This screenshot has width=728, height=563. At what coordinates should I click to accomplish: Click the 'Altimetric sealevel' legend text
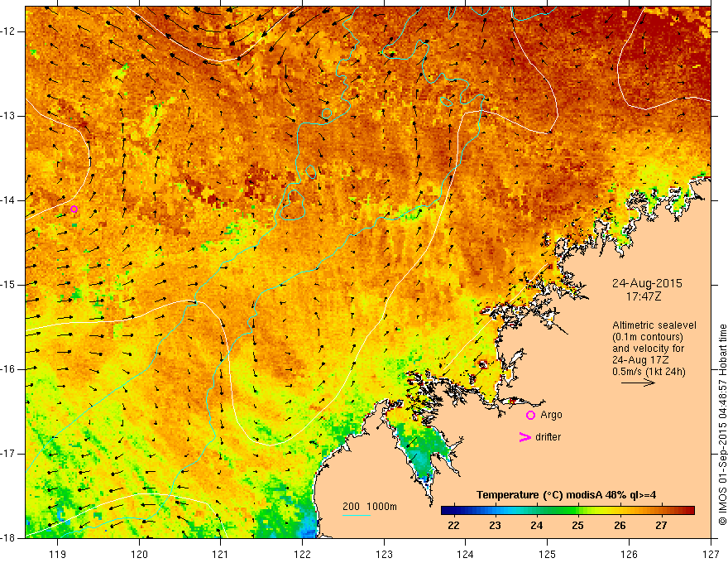[x=654, y=325]
